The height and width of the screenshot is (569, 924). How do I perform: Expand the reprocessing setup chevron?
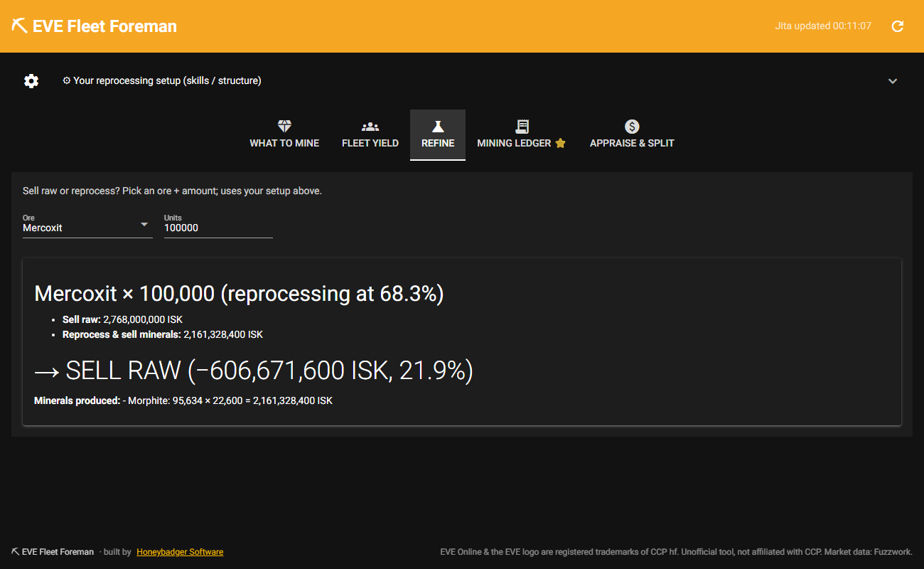coord(893,81)
